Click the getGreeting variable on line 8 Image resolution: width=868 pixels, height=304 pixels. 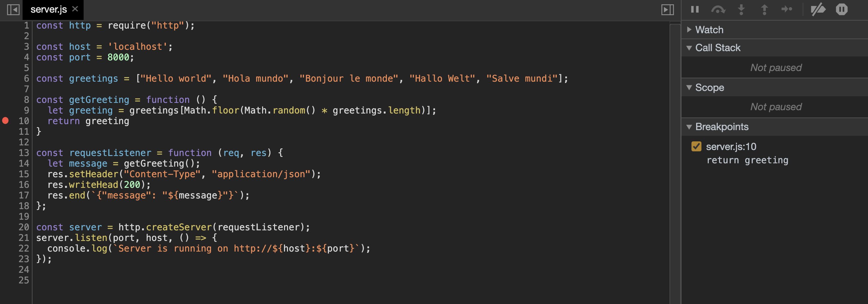99,100
